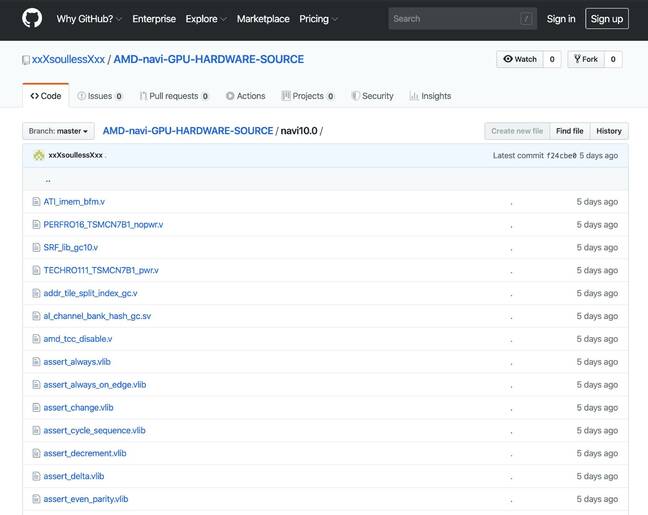The height and width of the screenshot is (515, 648).
Task: Open file SRF_lib_gc10.v
Action: click(71, 247)
